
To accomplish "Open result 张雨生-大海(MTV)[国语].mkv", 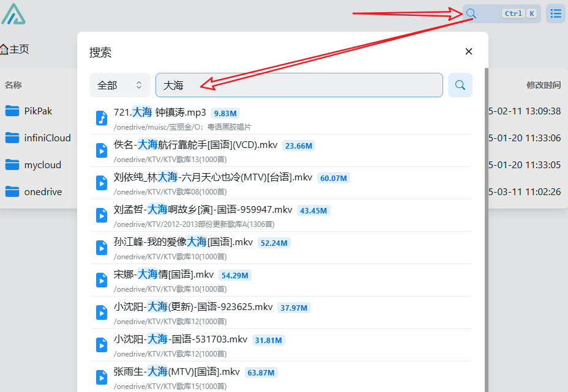I will tap(177, 372).
